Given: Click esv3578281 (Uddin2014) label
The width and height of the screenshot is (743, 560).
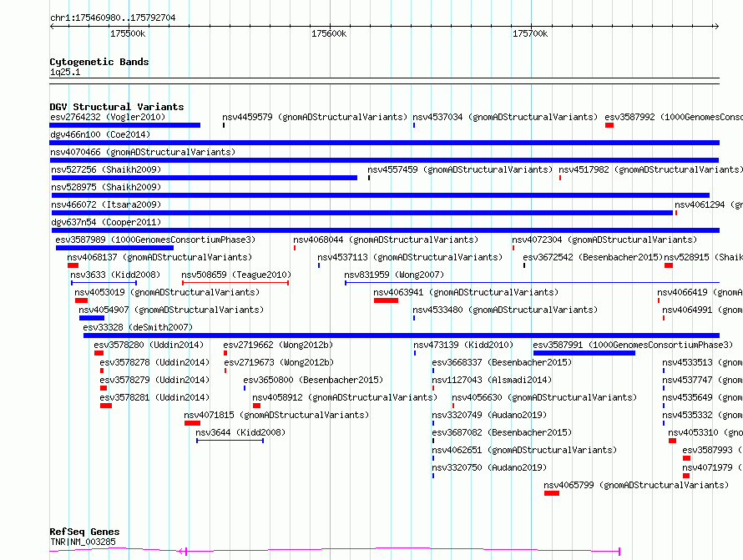Looking at the screenshot, I should point(154,397).
